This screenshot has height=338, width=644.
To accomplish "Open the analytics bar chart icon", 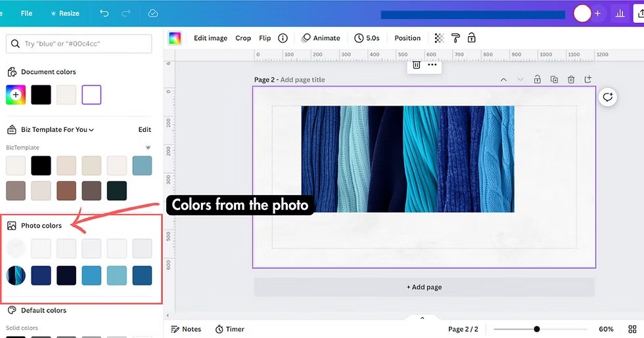I will (620, 14).
